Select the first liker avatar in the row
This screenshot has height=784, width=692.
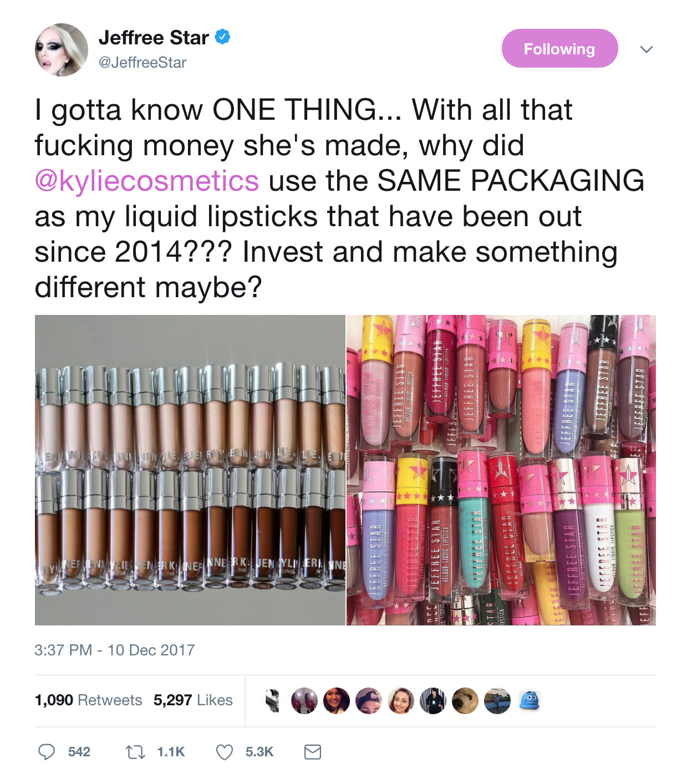click(272, 701)
